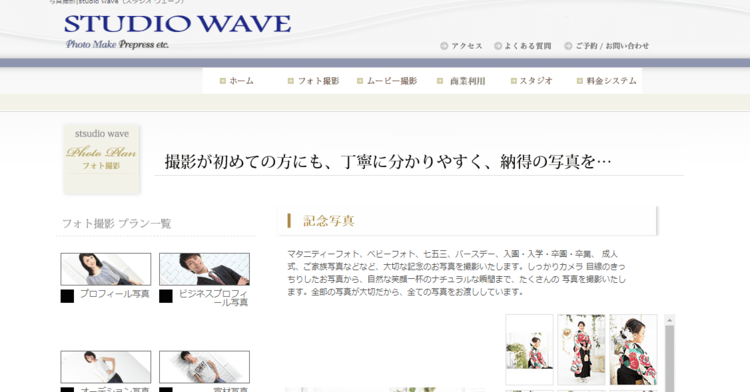Click the circle arrow icon beside アクセス
Image resolution: width=750 pixels, height=392 pixels.
[x=444, y=46]
